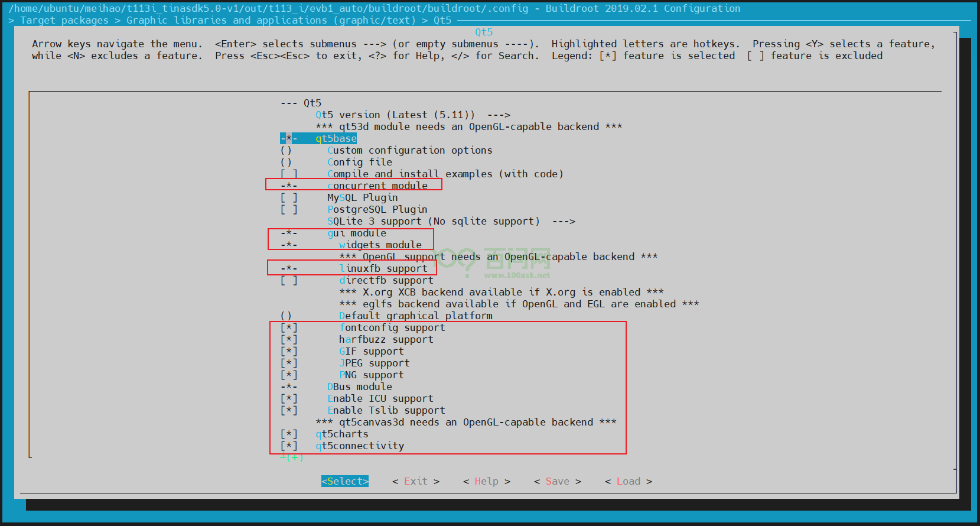Uncheck fontconfig support checkbox
The width and height of the screenshot is (980, 526).
pyautogui.click(x=289, y=327)
